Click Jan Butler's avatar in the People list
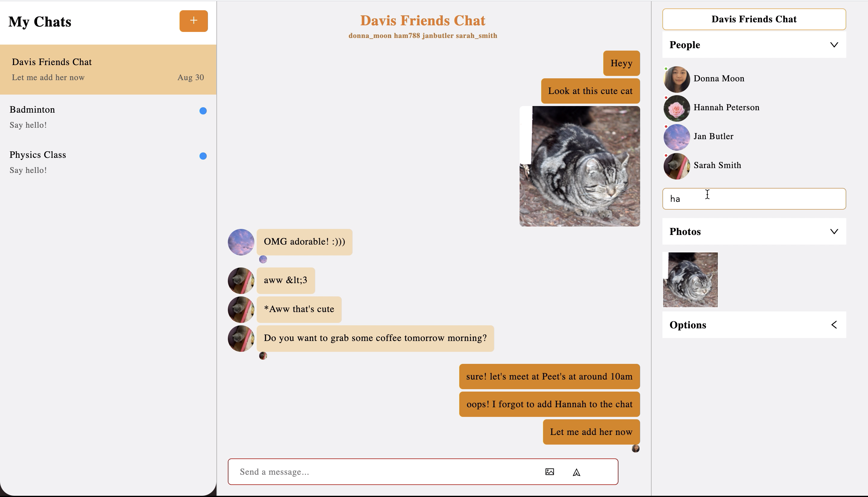The height and width of the screenshot is (497, 868). pos(676,136)
